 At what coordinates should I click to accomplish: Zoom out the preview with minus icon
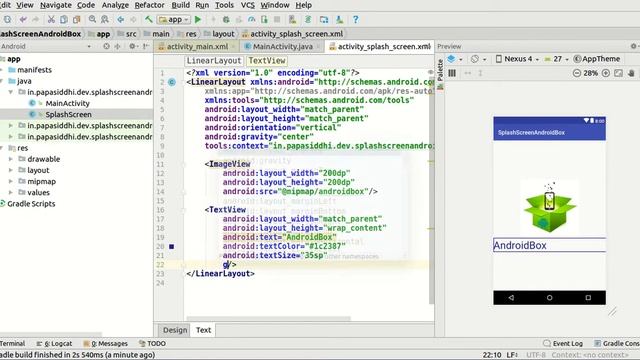(576, 73)
